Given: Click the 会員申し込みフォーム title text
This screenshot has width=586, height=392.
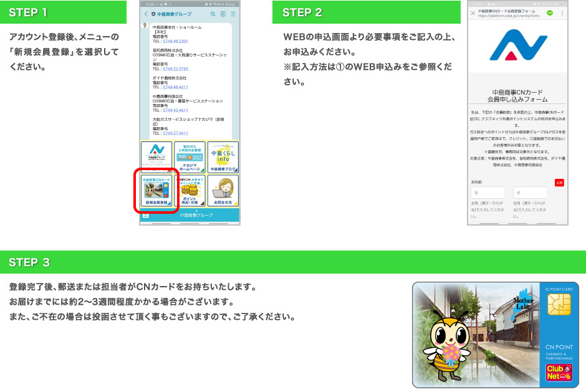Looking at the screenshot, I should click(517, 99).
